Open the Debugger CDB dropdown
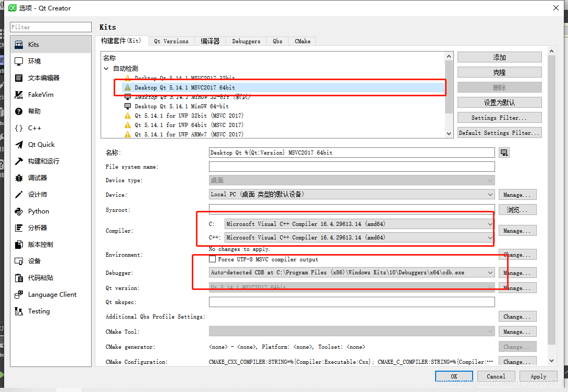Viewport: 568px width, 392px height. point(352,273)
